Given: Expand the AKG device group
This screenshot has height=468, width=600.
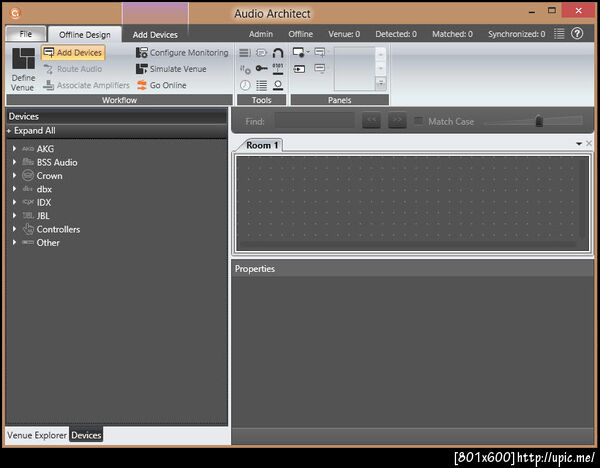Looking at the screenshot, I should [14, 148].
